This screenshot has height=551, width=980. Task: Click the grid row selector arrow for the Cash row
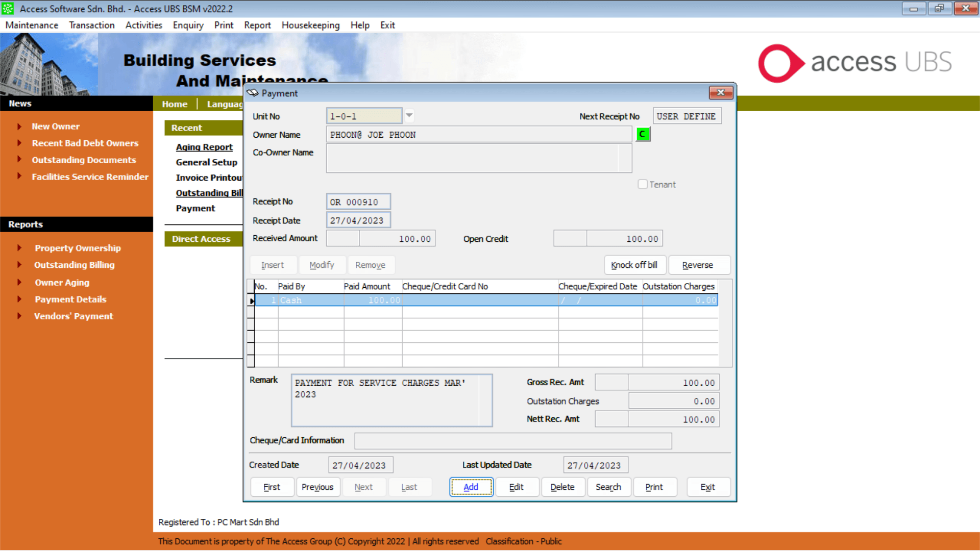[x=251, y=300]
